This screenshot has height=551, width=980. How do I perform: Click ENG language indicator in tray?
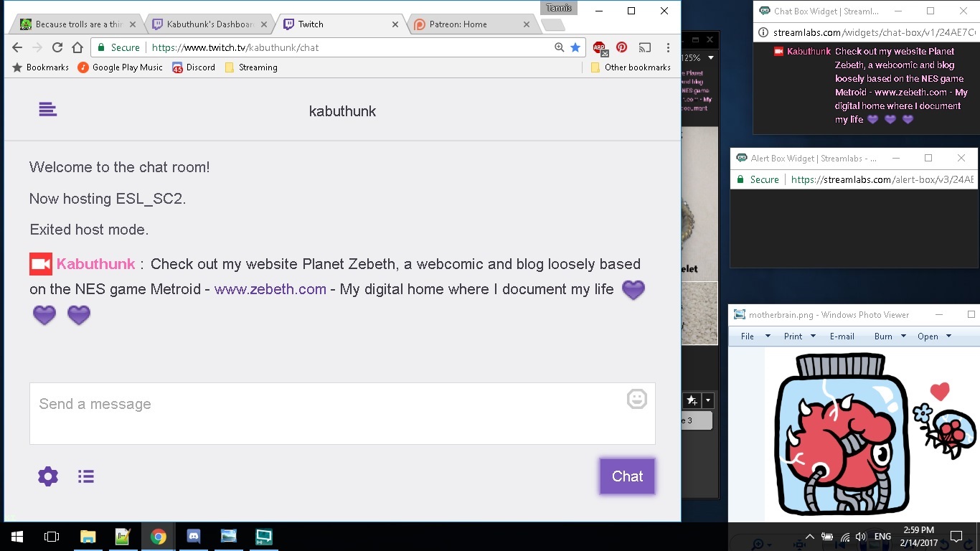coord(882,537)
